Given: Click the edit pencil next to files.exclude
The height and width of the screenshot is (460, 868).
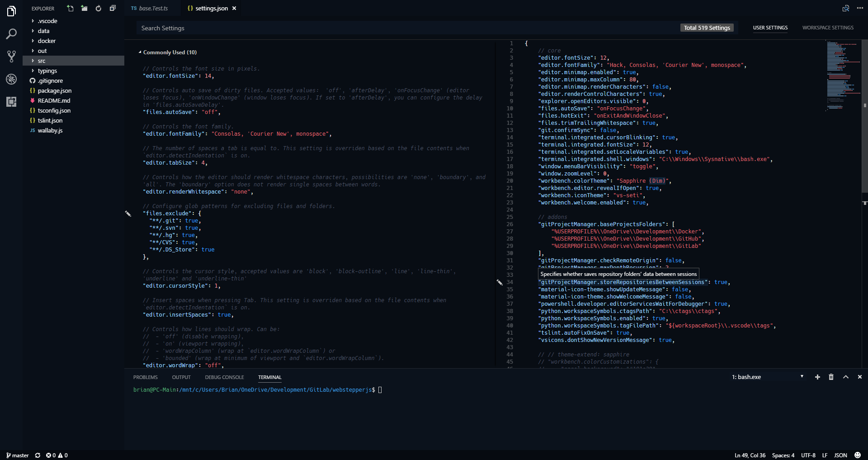Looking at the screenshot, I should click(x=128, y=213).
